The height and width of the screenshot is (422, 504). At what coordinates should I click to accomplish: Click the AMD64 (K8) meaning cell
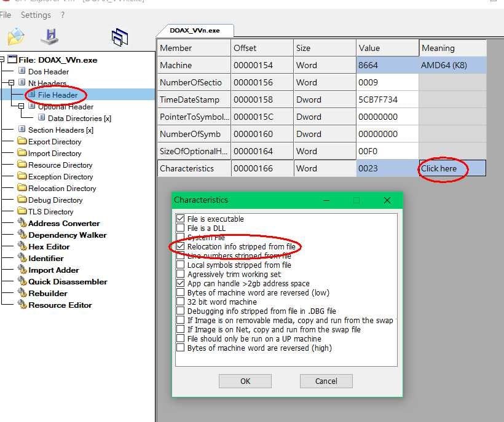(x=452, y=65)
